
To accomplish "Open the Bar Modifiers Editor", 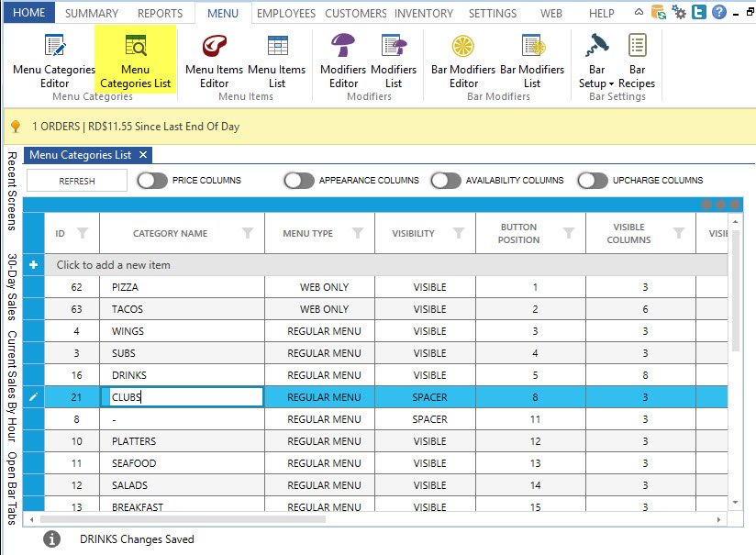I will click(x=463, y=61).
